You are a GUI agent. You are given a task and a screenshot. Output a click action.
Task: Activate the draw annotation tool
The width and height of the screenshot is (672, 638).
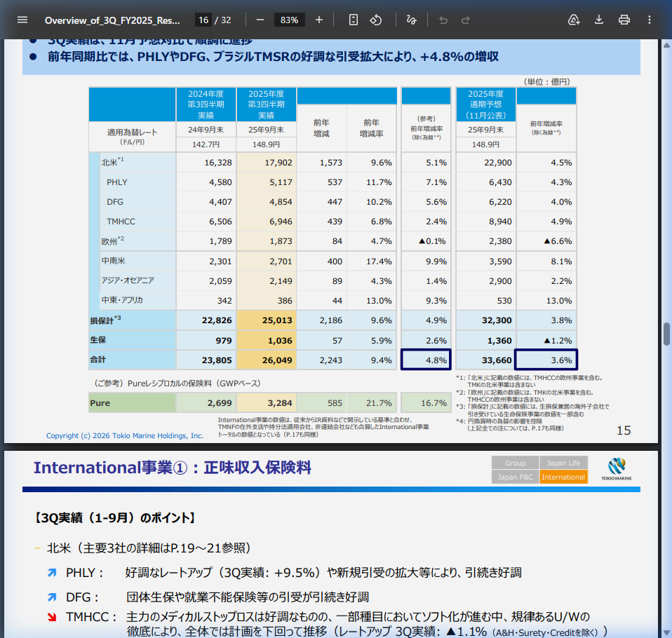[x=412, y=20]
